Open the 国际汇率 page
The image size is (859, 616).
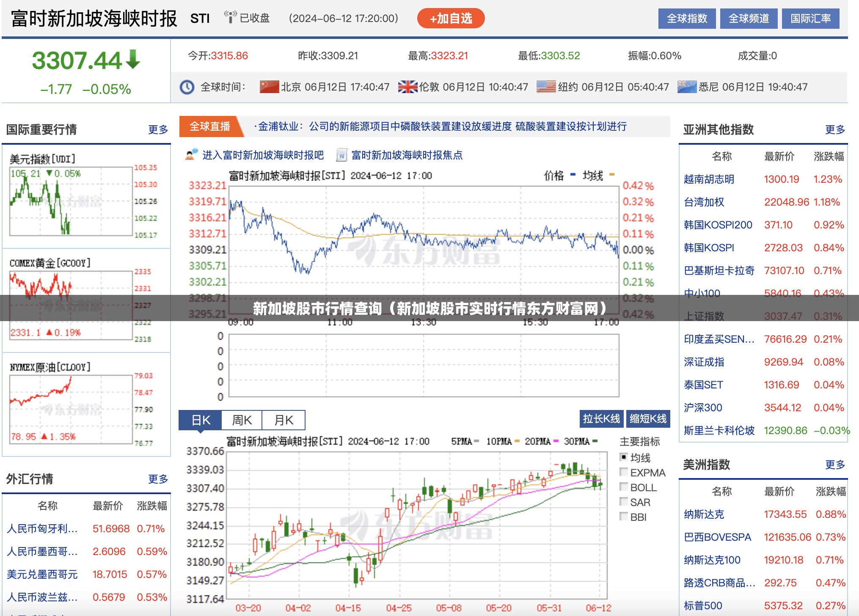[x=810, y=19]
